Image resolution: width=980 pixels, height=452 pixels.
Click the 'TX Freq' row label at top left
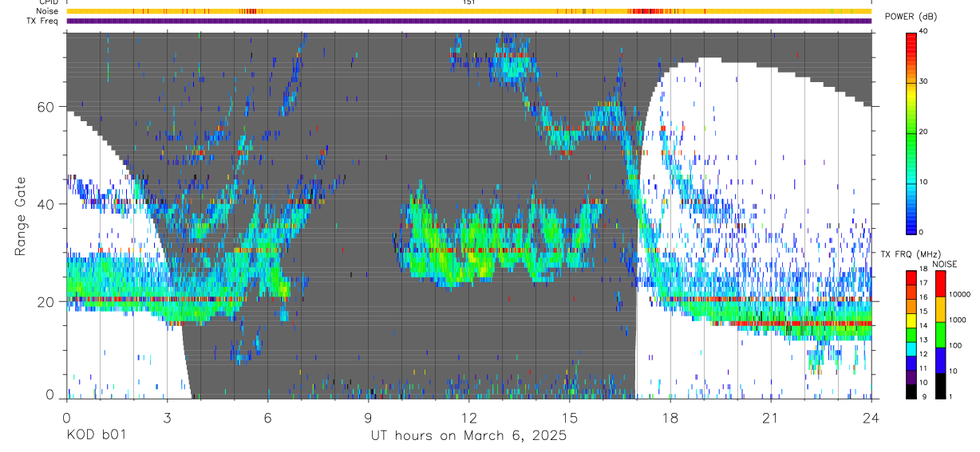[x=43, y=21]
